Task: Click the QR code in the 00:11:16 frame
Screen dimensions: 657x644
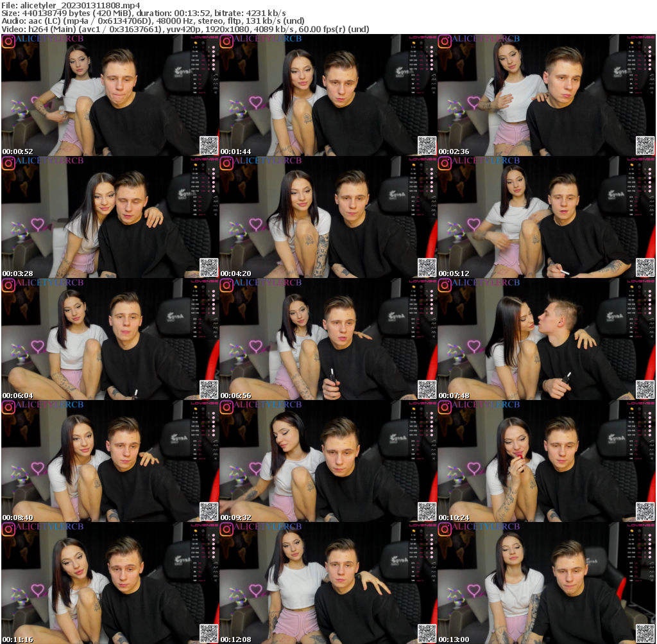Action: (x=209, y=633)
